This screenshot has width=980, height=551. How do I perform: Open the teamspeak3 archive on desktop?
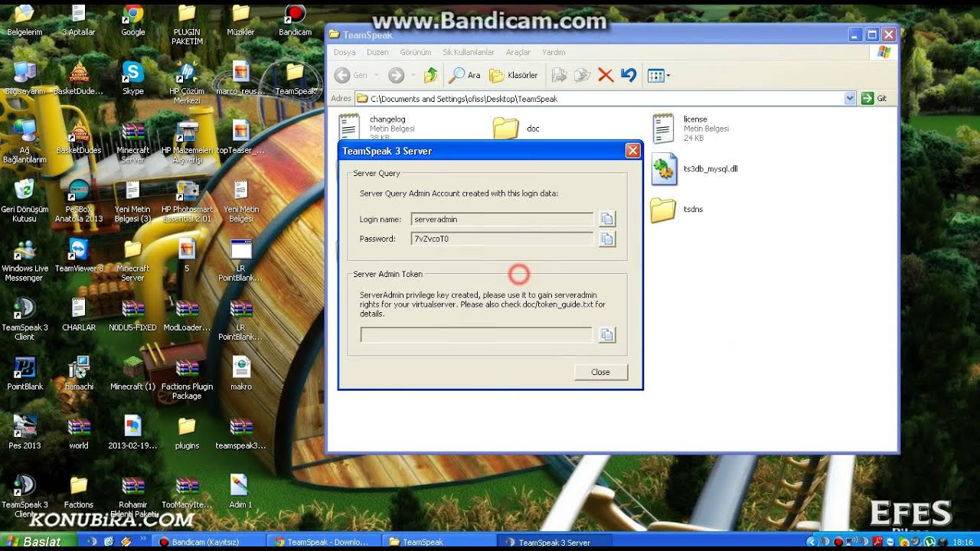tap(241, 432)
